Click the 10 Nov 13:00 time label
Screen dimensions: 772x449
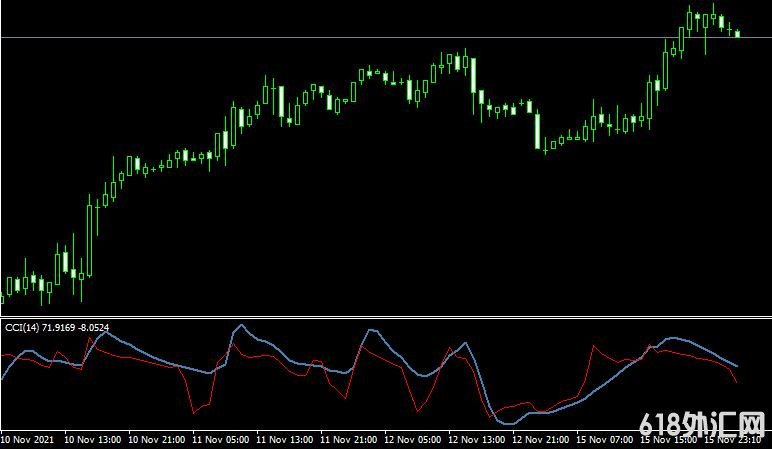pos(92,439)
